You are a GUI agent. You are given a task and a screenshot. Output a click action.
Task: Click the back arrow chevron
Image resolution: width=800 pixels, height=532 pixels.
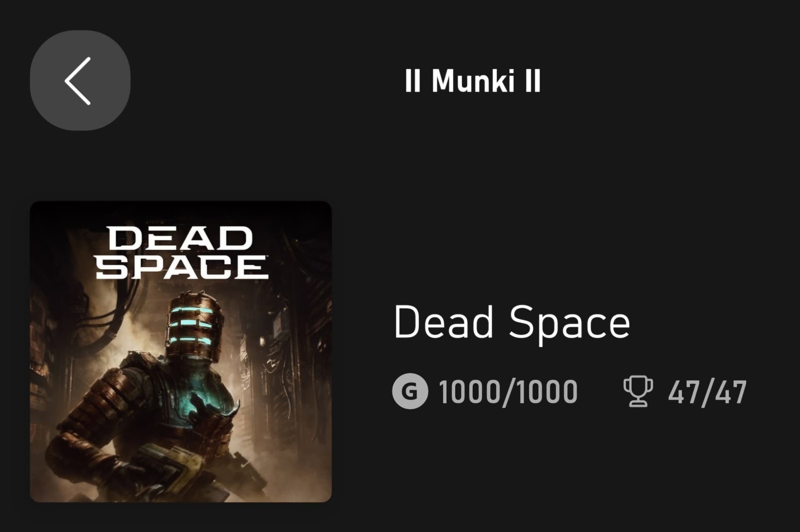point(78,81)
